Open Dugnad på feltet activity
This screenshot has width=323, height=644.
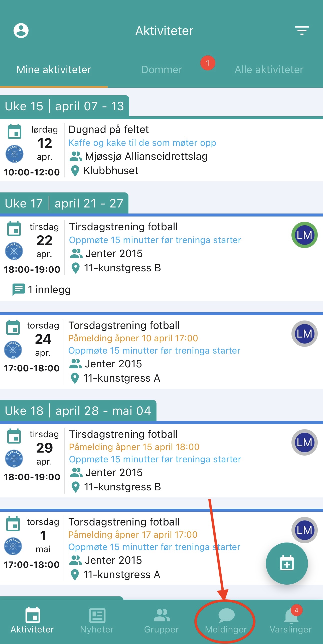pos(109,130)
